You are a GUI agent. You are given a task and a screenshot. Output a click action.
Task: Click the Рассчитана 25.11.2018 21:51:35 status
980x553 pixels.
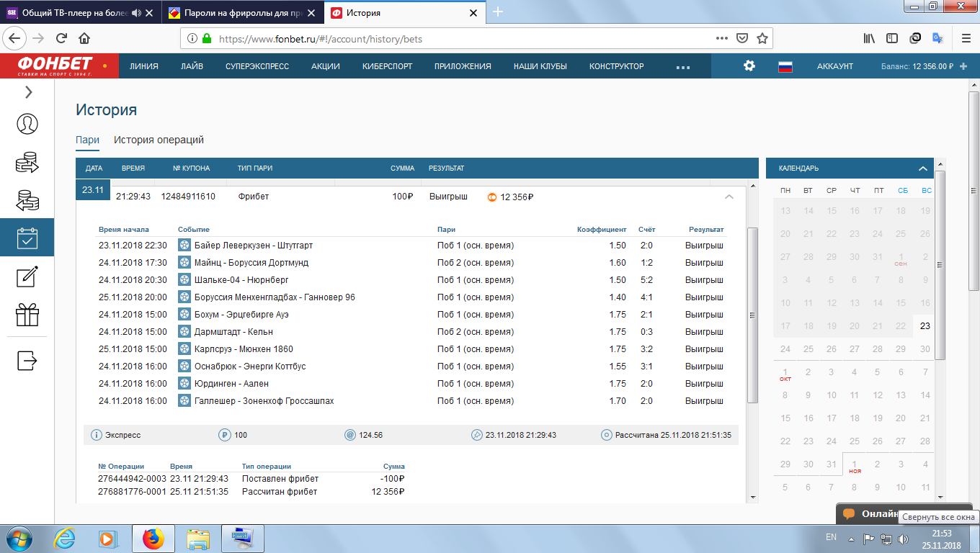673,435
